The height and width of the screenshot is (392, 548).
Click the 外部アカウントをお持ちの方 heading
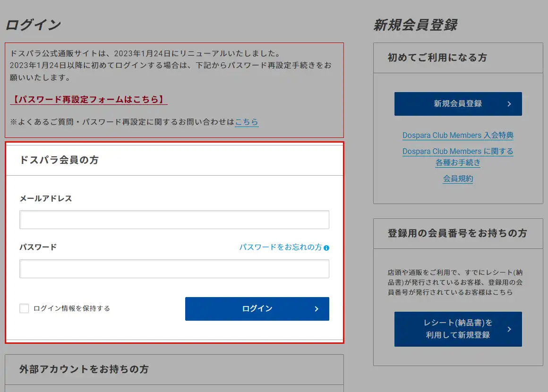84,369
